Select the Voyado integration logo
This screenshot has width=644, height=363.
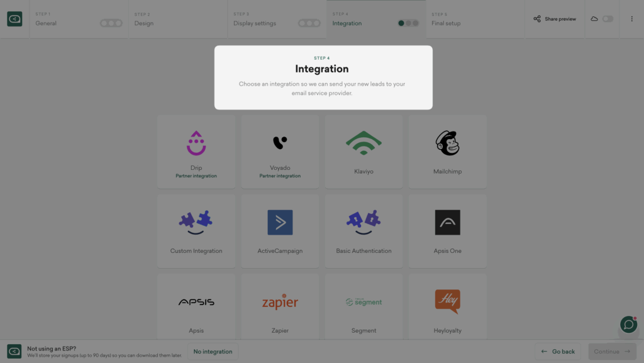coord(280,142)
